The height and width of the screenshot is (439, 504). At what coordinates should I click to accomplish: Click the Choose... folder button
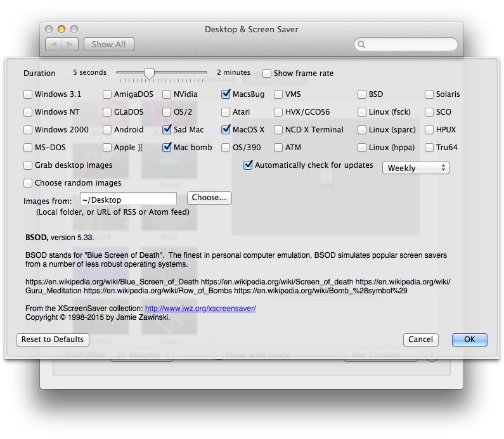pos(209,198)
